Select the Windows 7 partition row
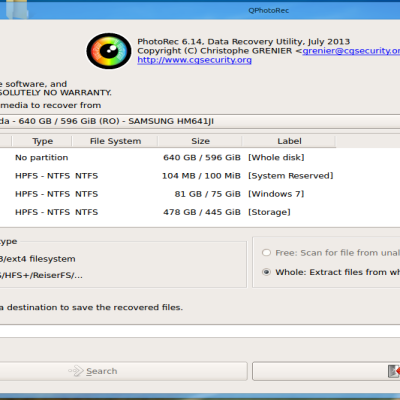The width and height of the screenshot is (400, 400). pos(200,194)
